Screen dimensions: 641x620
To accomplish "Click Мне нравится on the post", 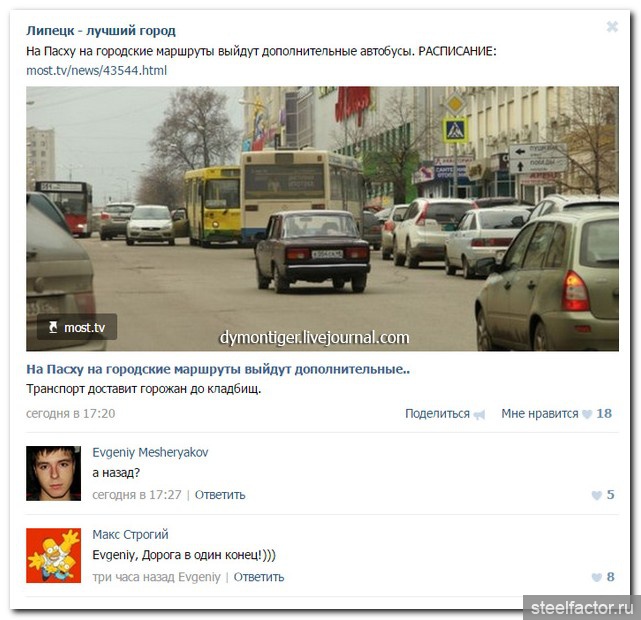I will coord(540,414).
